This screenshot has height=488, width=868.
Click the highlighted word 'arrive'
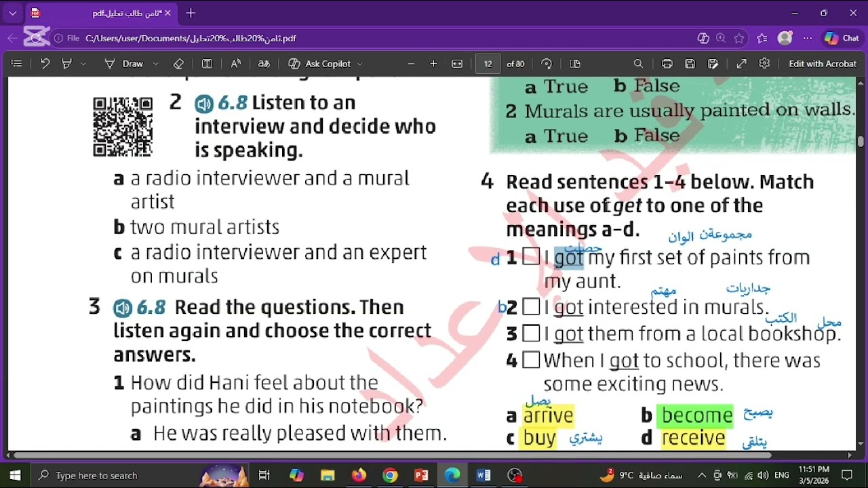click(x=549, y=415)
